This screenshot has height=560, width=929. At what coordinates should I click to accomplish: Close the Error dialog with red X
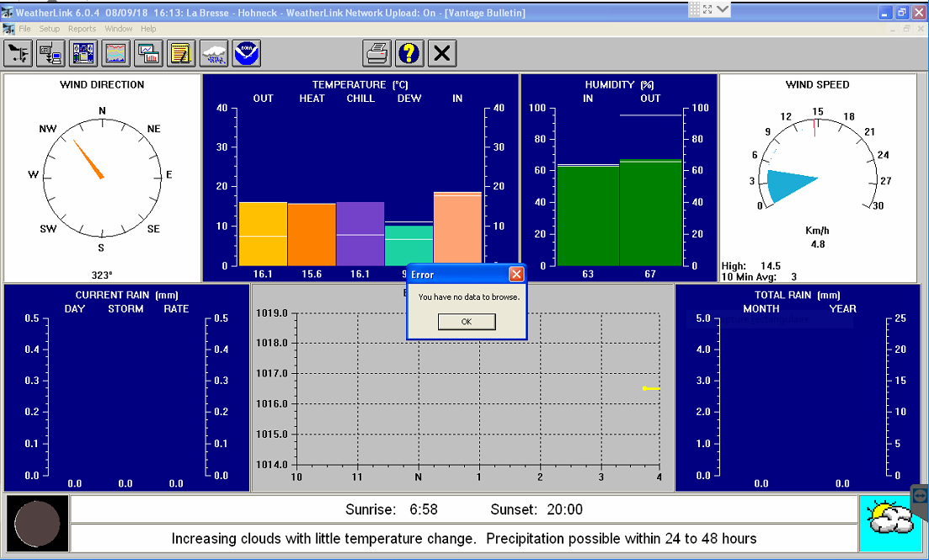tap(516, 274)
